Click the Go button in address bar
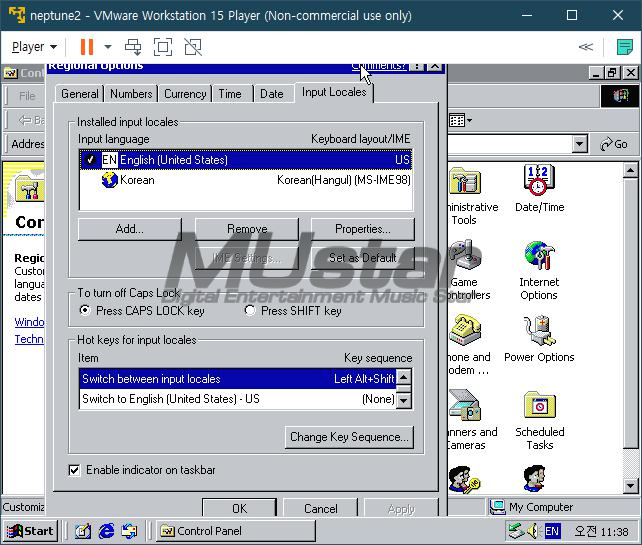This screenshot has height=545, width=642. (x=614, y=144)
